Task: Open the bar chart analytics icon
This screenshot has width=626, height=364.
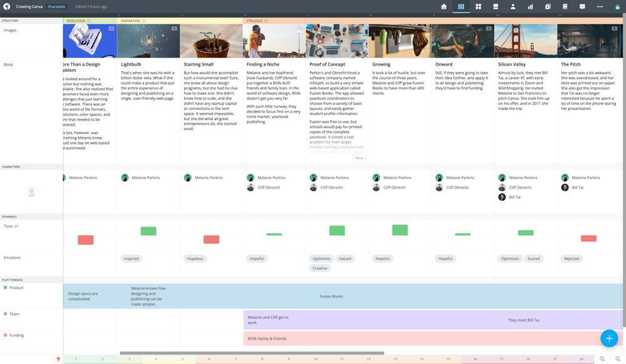Action: (x=530, y=6)
